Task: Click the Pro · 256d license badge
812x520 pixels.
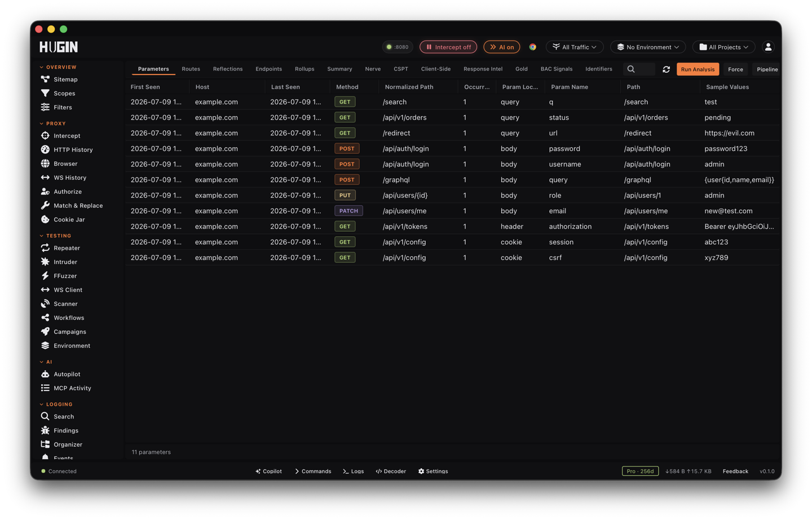Action: coord(640,471)
